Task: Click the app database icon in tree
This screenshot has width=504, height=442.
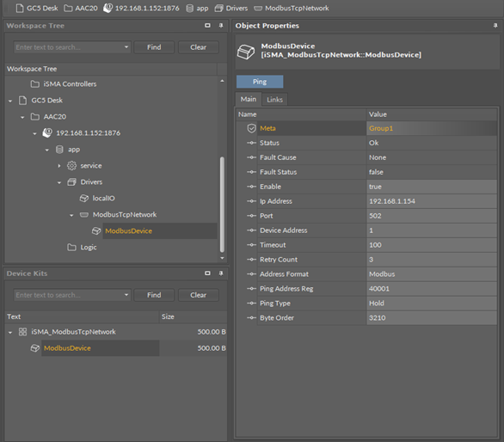Action: [x=59, y=150]
